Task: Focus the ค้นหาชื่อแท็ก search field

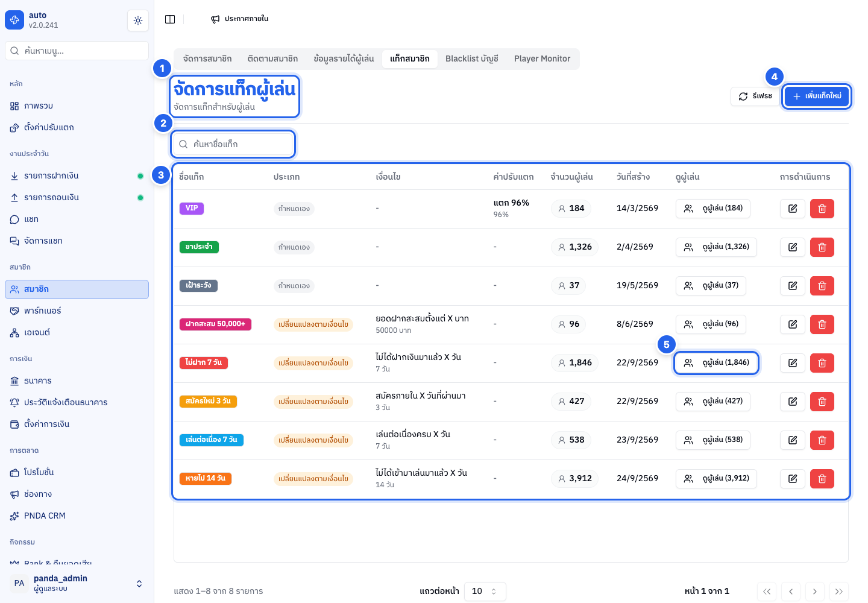Action: click(x=233, y=144)
